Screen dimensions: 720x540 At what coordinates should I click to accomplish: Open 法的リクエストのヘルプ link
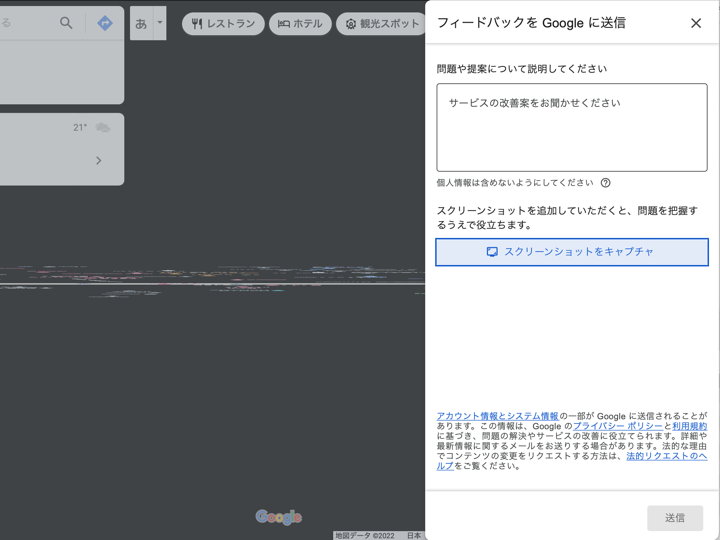(666, 456)
